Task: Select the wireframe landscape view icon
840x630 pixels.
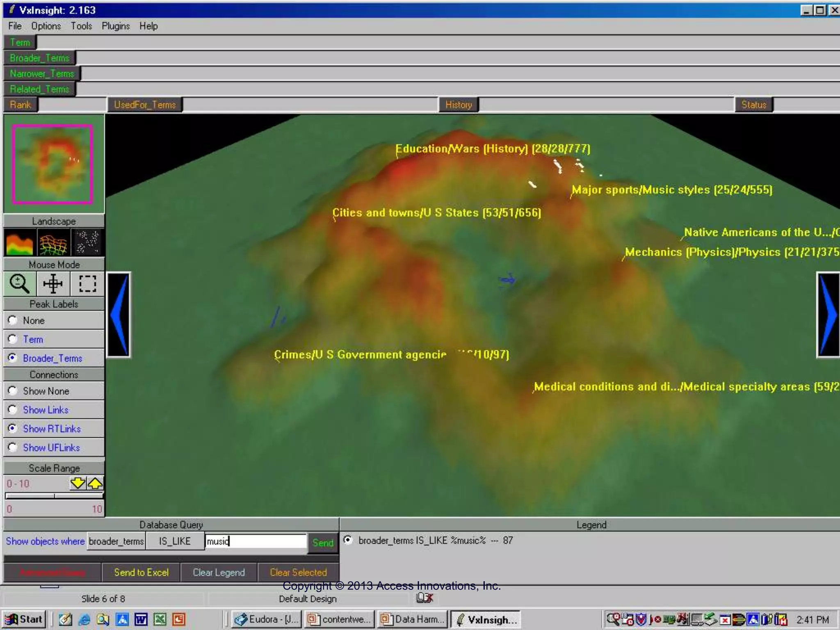Action: (53, 242)
